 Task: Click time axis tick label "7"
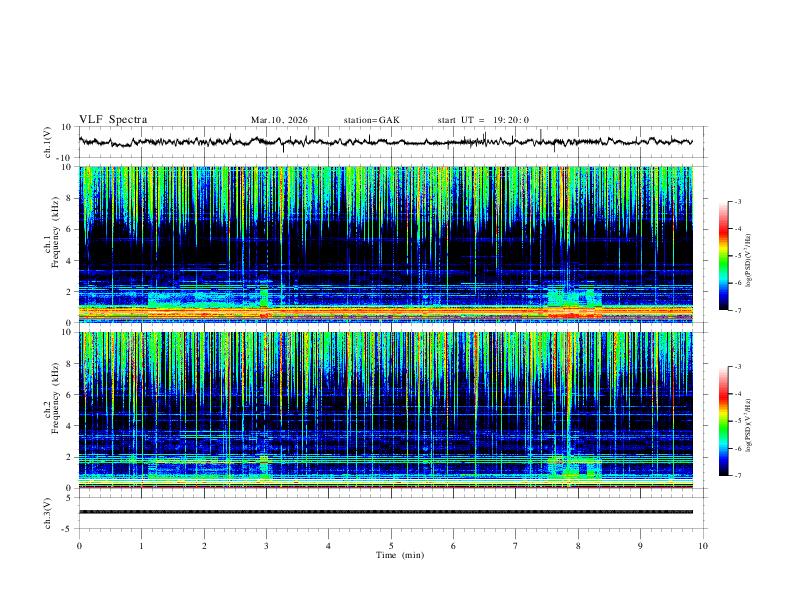pyautogui.click(x=516, y=546)
